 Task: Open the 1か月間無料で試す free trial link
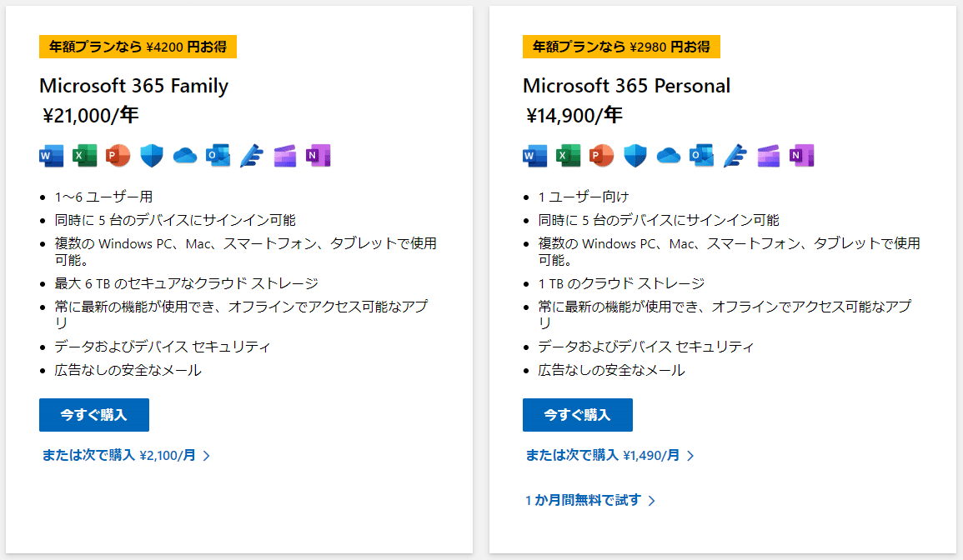(x=590, y=501)
